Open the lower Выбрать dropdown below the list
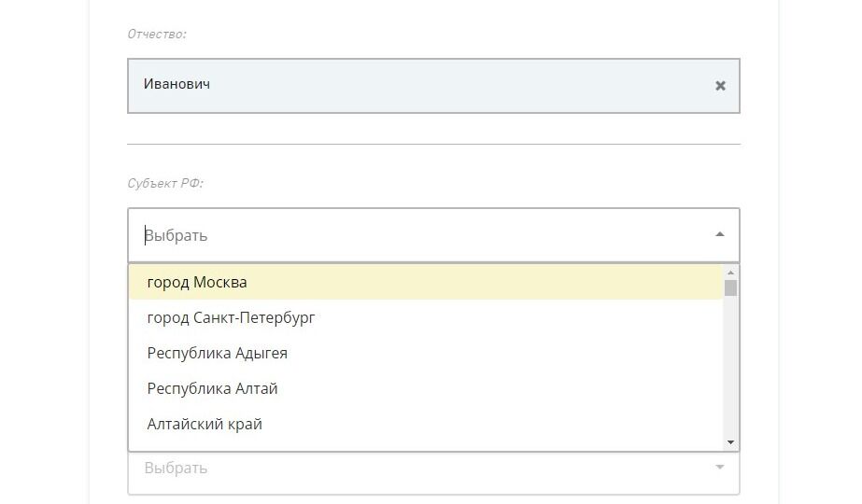Screen dimensions: 862x504 (433, 472)
